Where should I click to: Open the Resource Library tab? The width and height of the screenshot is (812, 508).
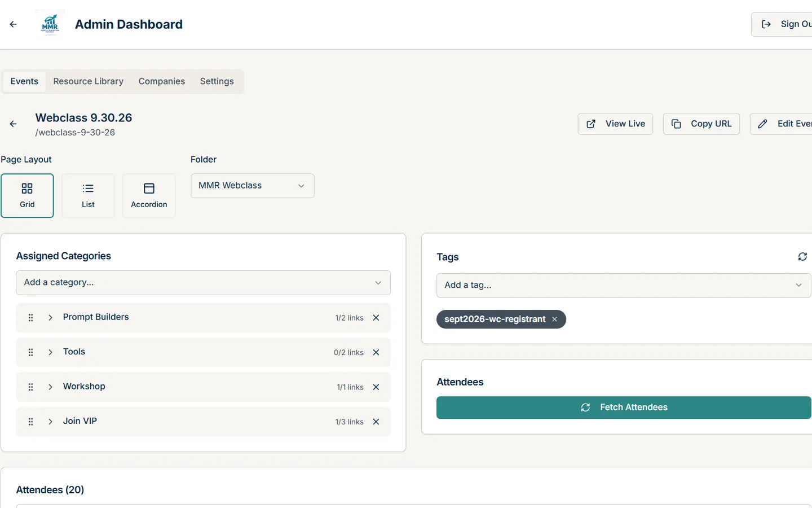(89, 81)
